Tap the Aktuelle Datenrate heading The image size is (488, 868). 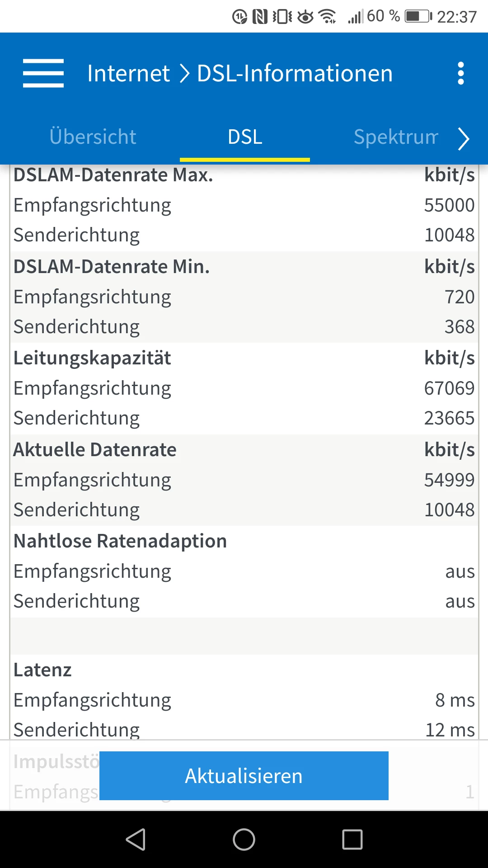coord(95,450)
